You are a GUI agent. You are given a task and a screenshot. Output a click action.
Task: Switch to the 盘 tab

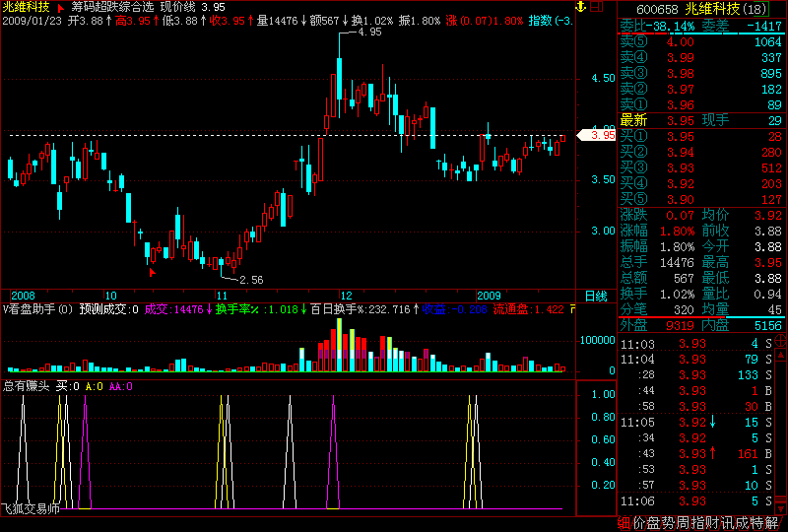(x=653, y=523)
